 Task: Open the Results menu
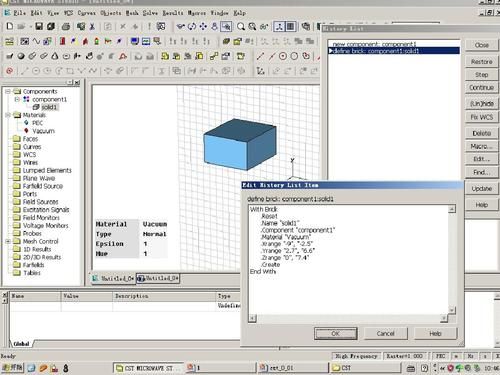click(x=173, y=13)
